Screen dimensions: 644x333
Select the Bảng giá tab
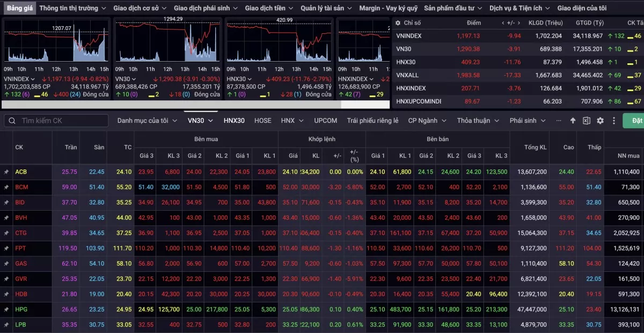(x=20, y=8)
